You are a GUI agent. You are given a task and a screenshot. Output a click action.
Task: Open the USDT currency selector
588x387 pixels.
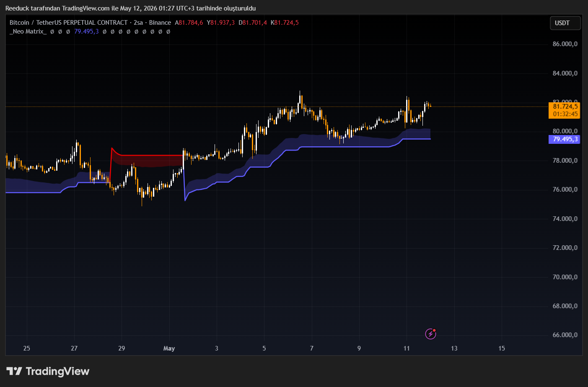click(x=565, y=23)
